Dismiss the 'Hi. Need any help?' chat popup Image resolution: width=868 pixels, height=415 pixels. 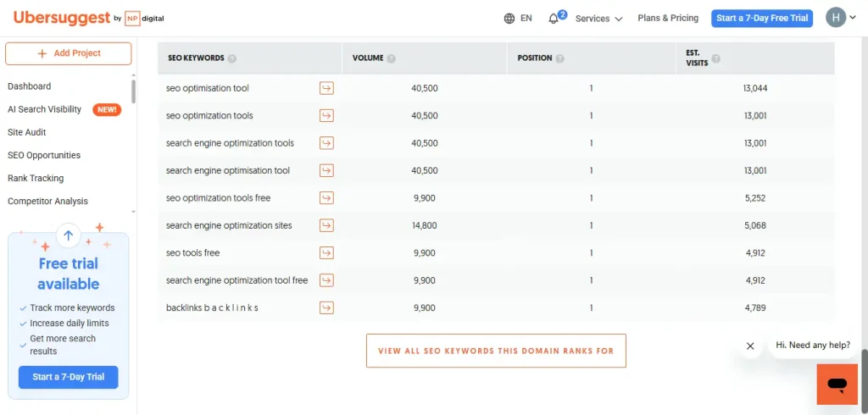pos(750,346)
